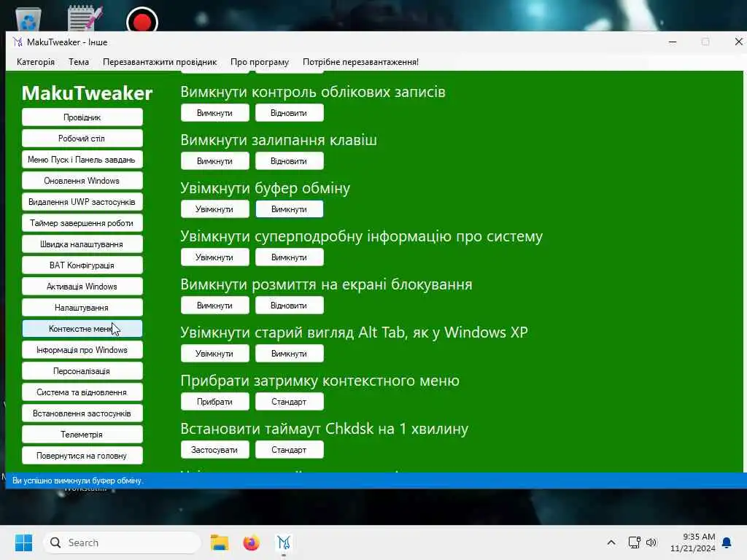The width and height of the screenshot is (747, 560).
Task: Select Таймер завершення роботи
Action: coord(82,223)
